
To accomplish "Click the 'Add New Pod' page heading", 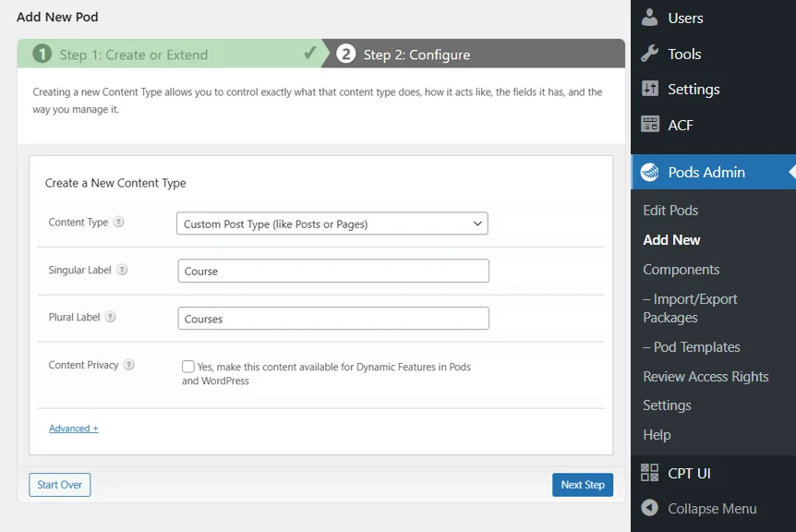I will point(57,17).
